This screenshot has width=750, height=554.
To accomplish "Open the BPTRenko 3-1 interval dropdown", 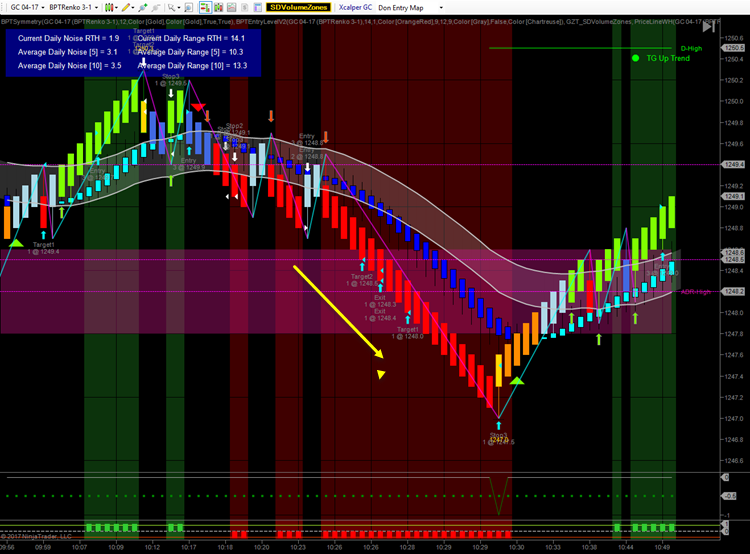I will click(x=73, y=7).
